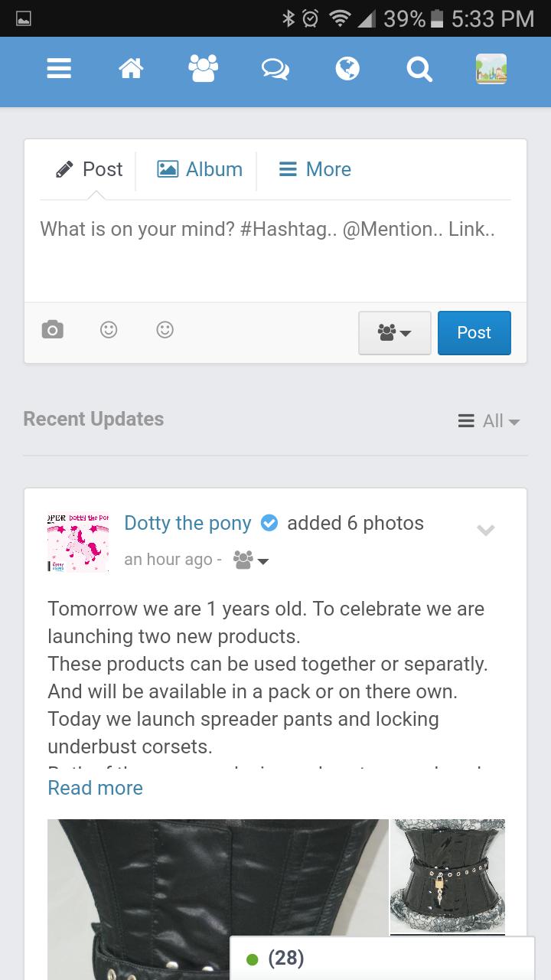
Task: Open the hamburger navigation menu
Action: [59, 70]
